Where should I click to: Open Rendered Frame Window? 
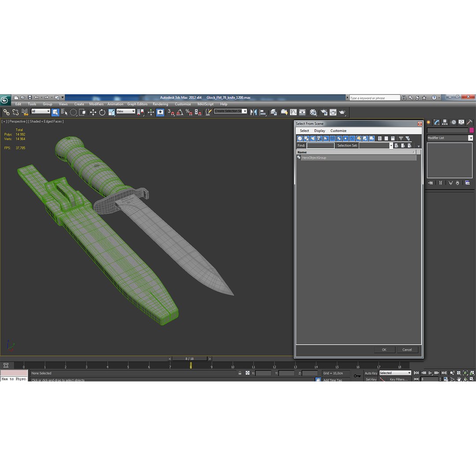(333, 112)
